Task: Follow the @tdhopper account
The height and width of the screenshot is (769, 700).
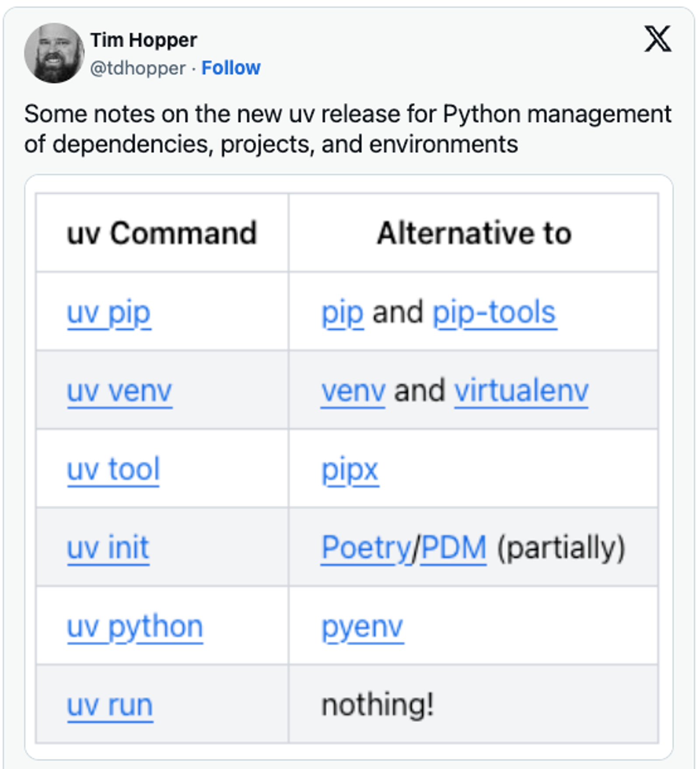Action: 231,68
